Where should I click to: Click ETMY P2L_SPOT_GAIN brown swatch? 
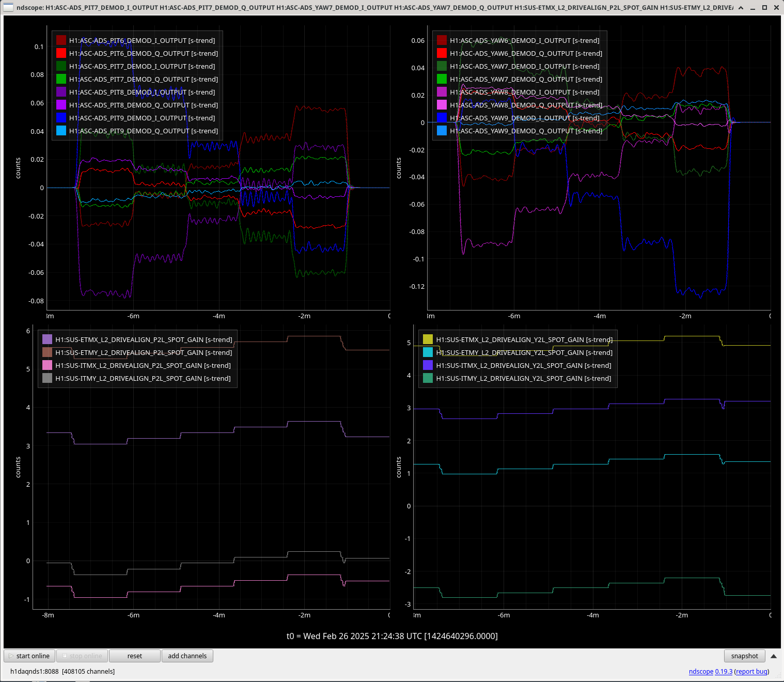pos(47,352)
